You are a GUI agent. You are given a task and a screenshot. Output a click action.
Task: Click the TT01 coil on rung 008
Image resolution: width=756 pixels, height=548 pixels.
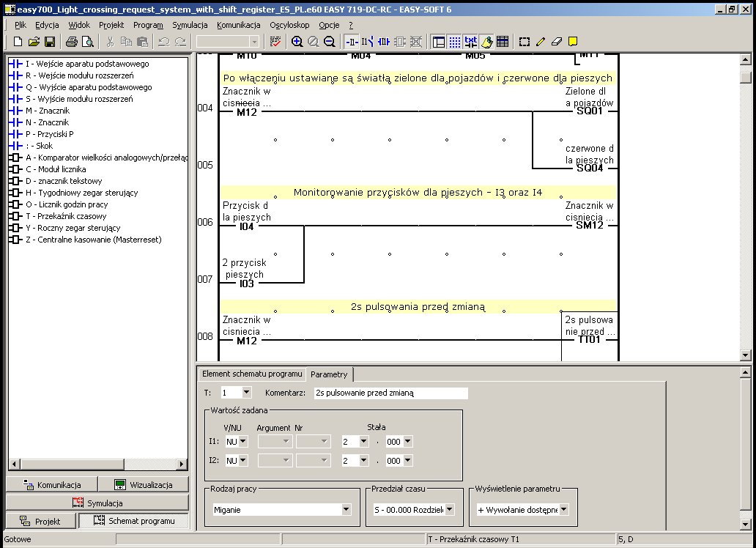point(589,340)
